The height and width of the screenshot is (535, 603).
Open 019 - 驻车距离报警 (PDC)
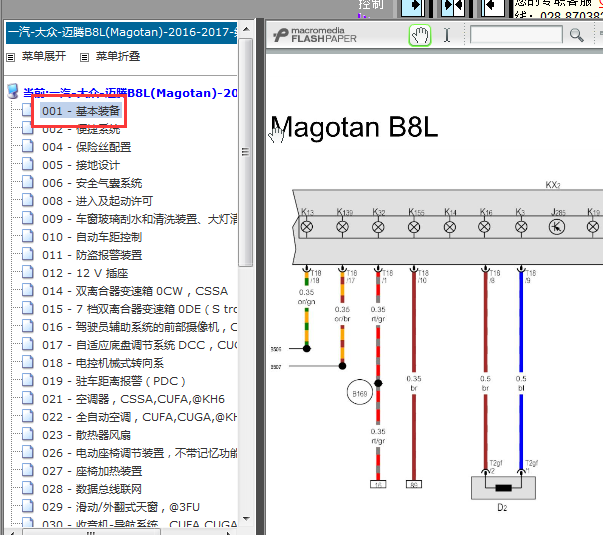click(x=114, y=381)
